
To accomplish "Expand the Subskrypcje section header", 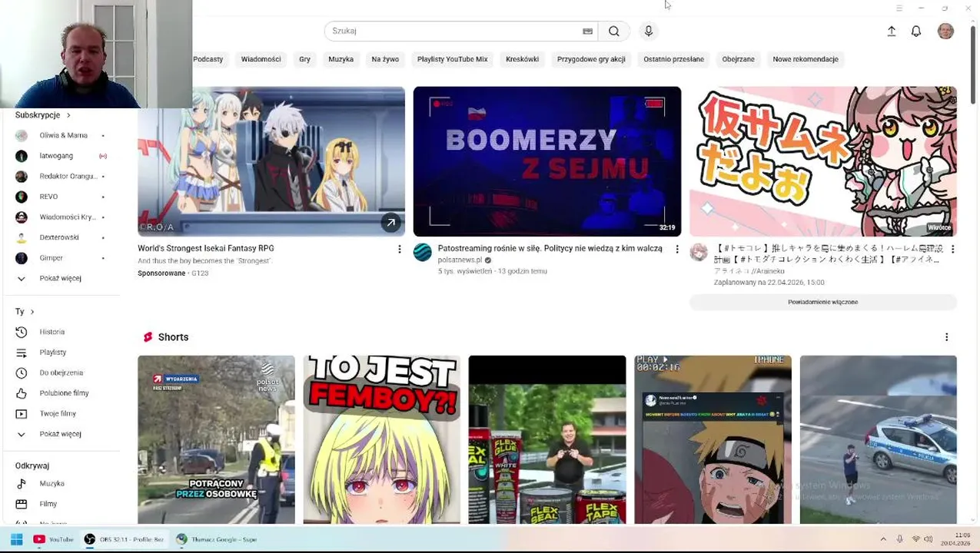I will (43, 115).
